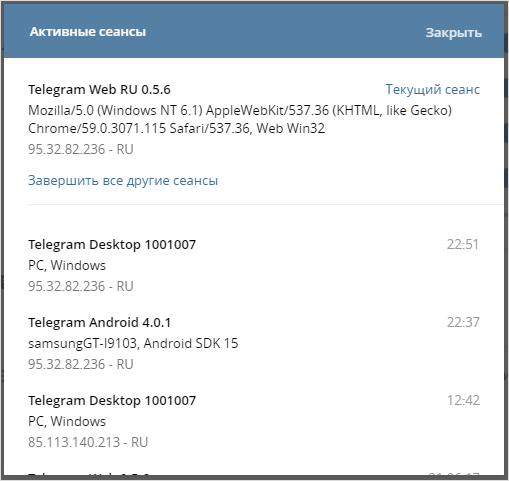This screenshot has height=481, width=509.
Task: Click the Mozilla/5.0 user agent text
Action: tap(240, 119)
